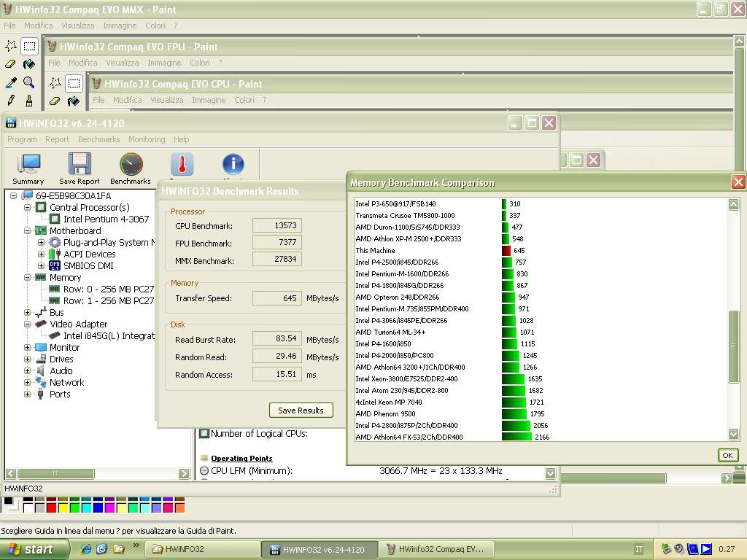The image size is (747, 560).
Task: Click the blue info About icon
Action: [233, 166]
